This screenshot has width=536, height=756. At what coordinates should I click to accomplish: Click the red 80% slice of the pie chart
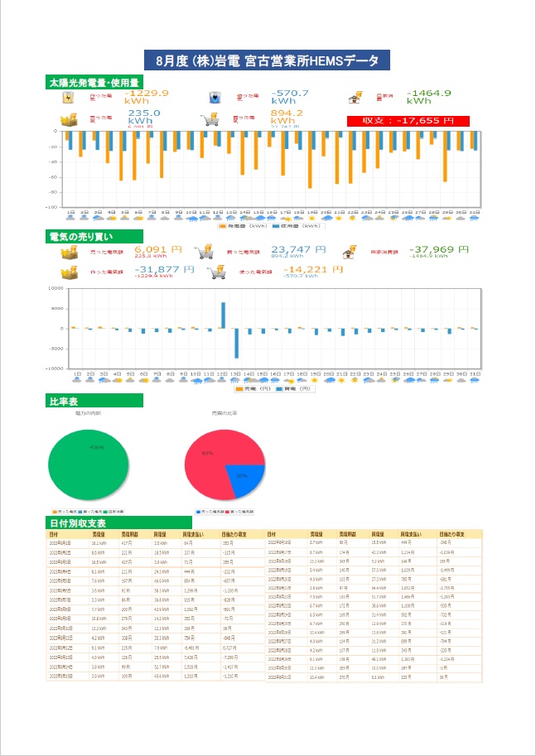tap(211, 460)
